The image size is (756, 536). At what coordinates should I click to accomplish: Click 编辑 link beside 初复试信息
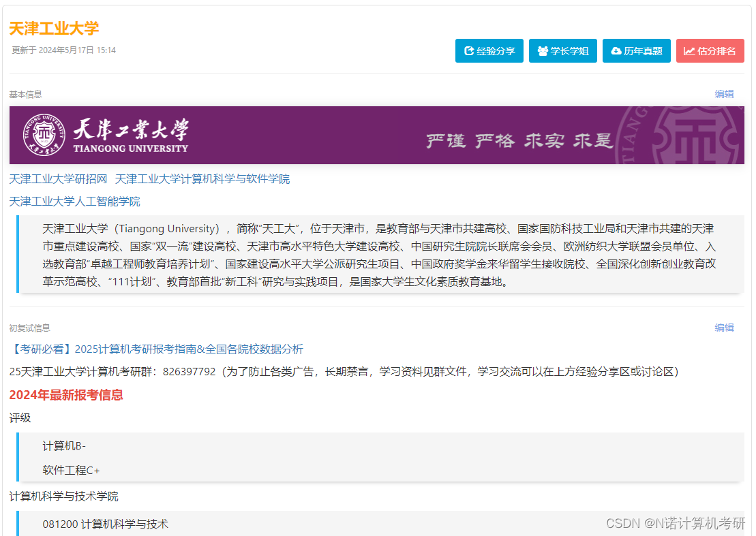(x=724, y=328)
